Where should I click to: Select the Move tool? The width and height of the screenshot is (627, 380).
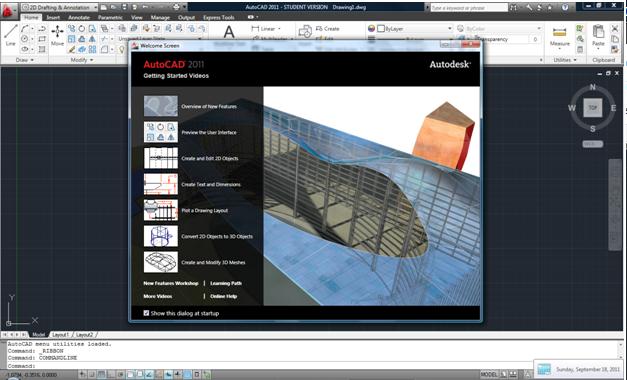[57, 35]
